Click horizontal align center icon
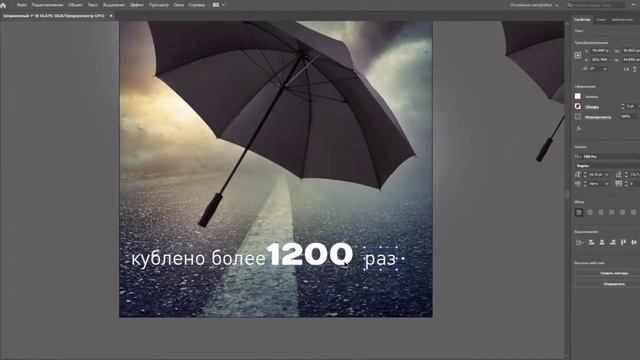Image resolution: width=640 pixels, height=360 pixels. tap(602, 242)
